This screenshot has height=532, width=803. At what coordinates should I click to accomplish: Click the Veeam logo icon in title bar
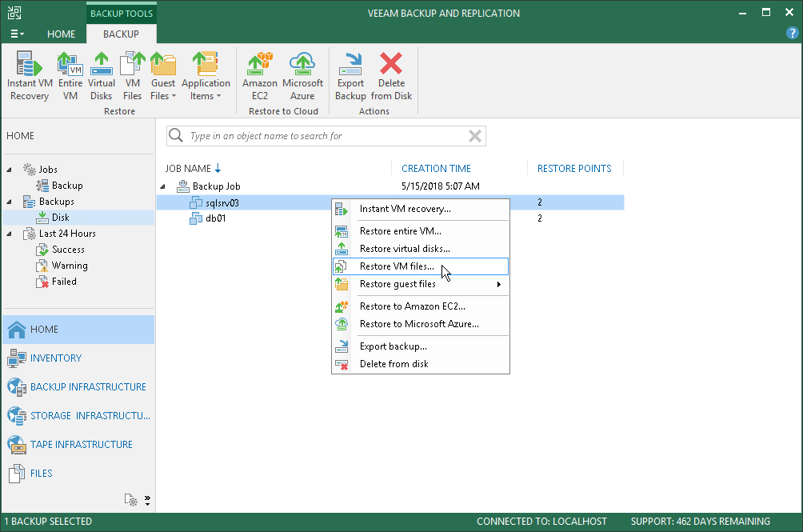[x=14, y=13]
